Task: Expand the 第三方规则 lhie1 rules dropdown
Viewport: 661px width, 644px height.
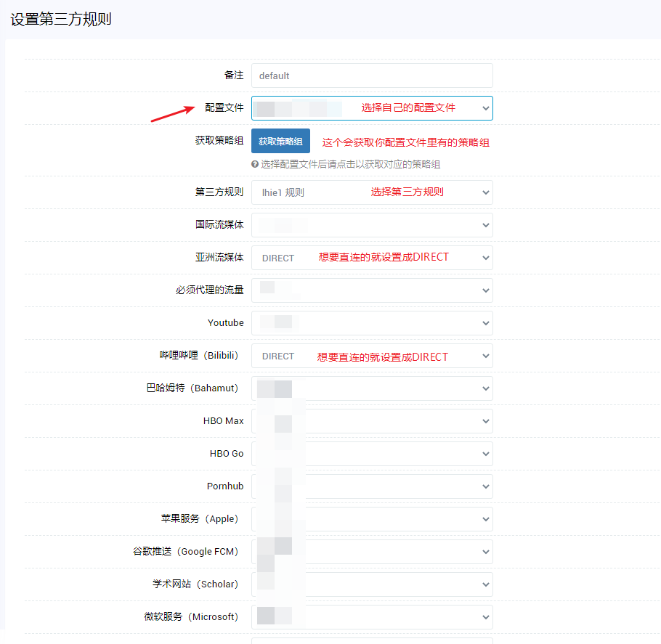Action: click(372, 192)
